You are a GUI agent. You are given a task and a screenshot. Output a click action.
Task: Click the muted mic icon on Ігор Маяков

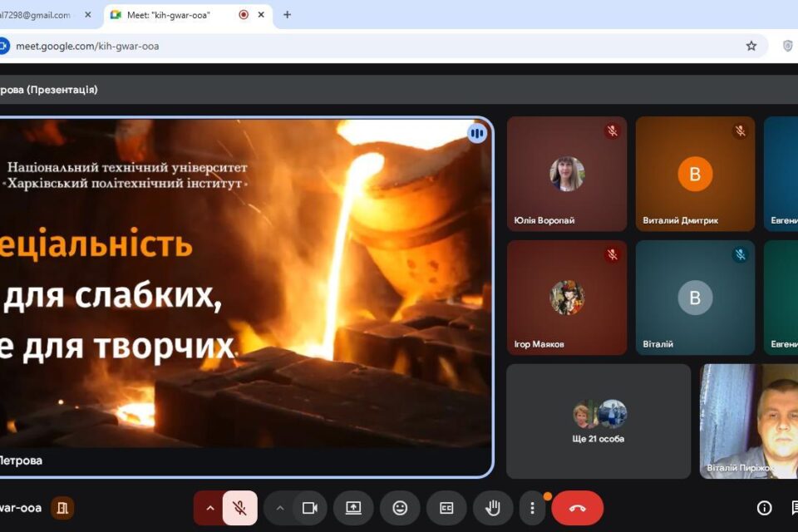(x=613, y=254)
